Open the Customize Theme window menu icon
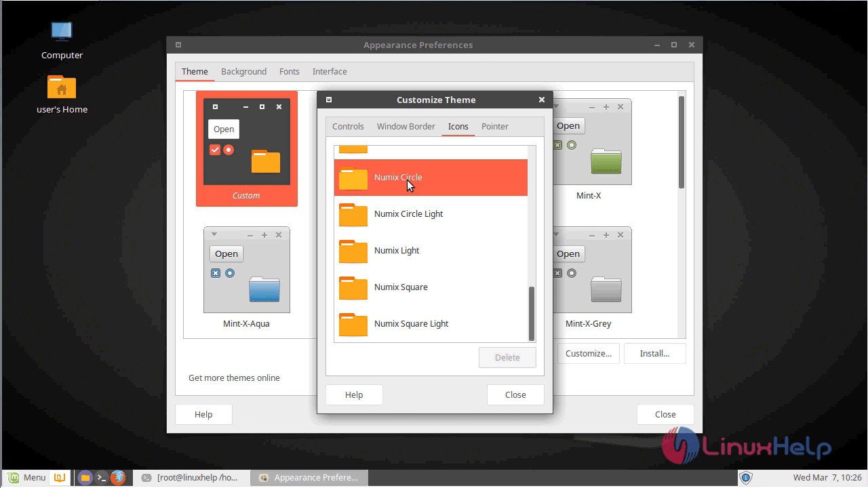 (329, 100)
